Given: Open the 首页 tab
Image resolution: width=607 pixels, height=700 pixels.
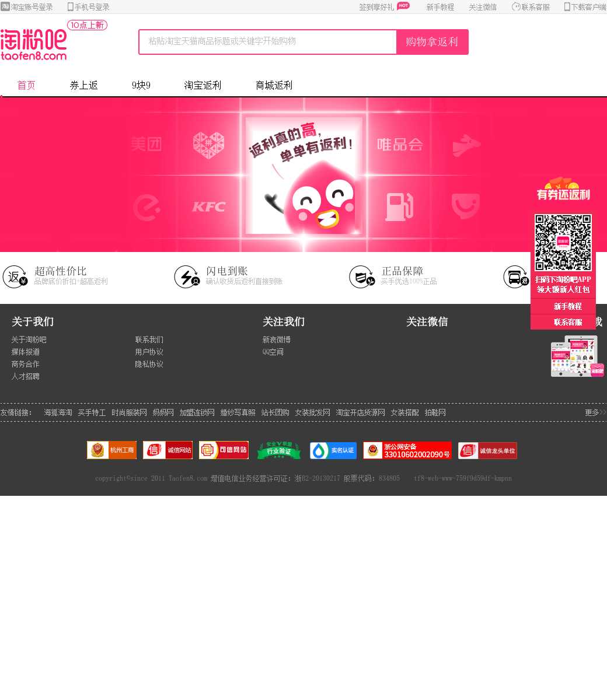Looking at the screenshot, I should 26,85.
